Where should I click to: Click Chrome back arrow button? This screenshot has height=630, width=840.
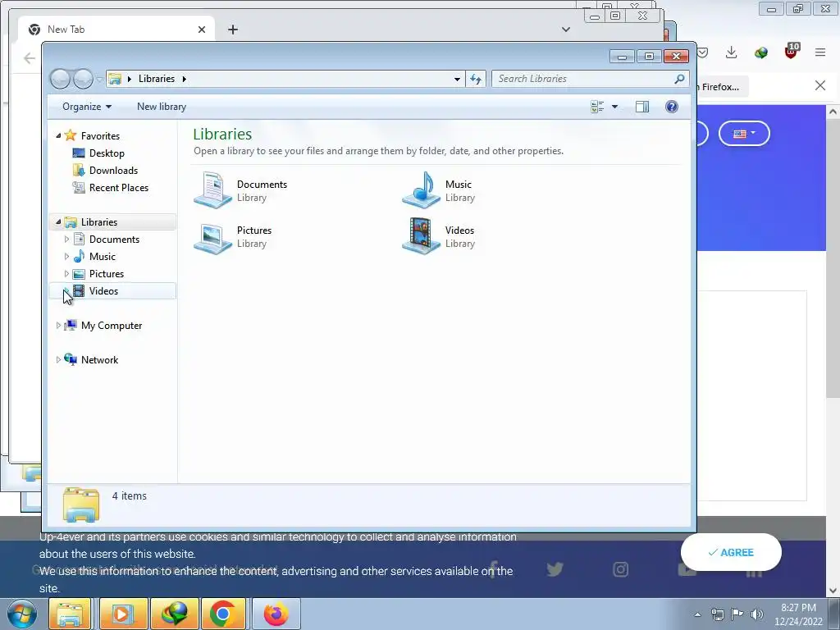[30, 58]
